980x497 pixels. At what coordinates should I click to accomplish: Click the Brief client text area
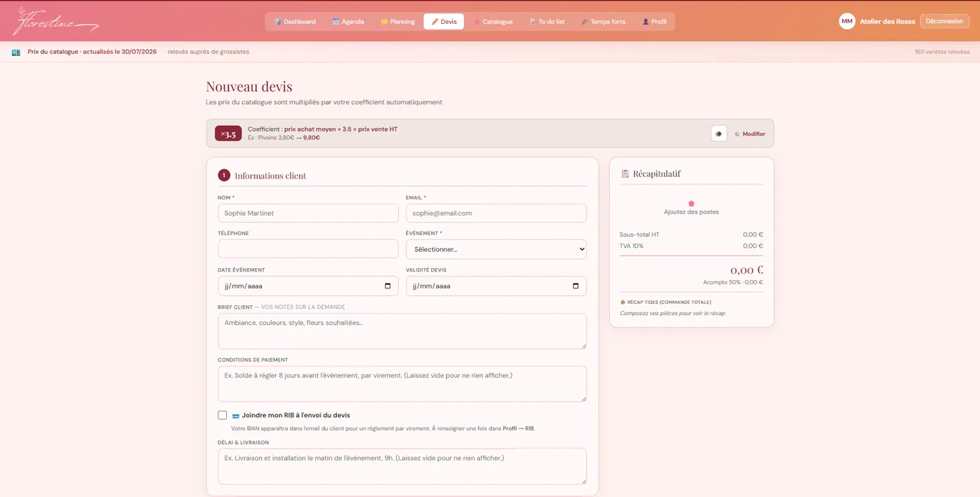(x=402, y=331)
